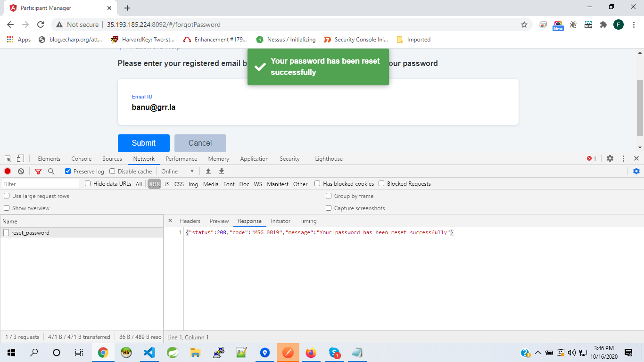The height and width of the screenshot is (362, 644).
Task: Click the Cancel button
Action: (x=200, y=143)
